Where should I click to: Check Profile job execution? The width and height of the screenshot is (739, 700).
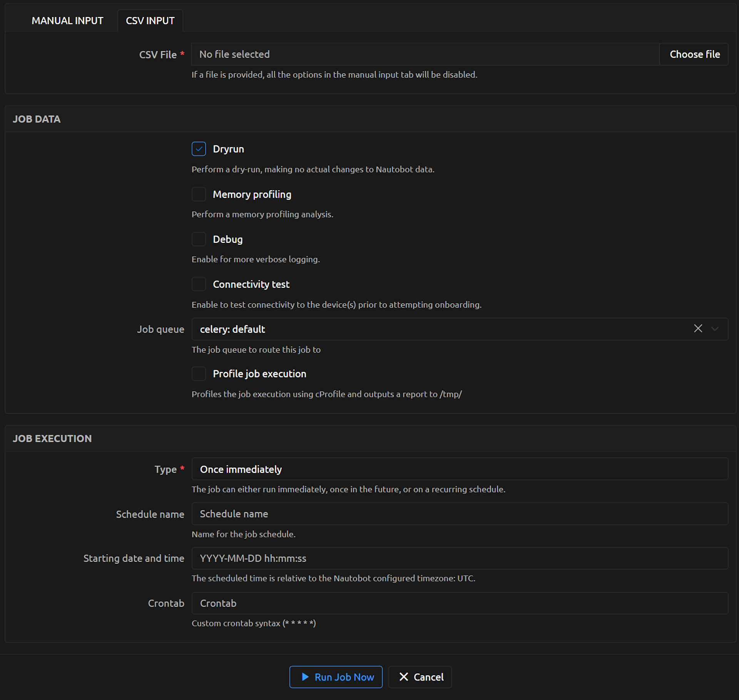point(199,374)
